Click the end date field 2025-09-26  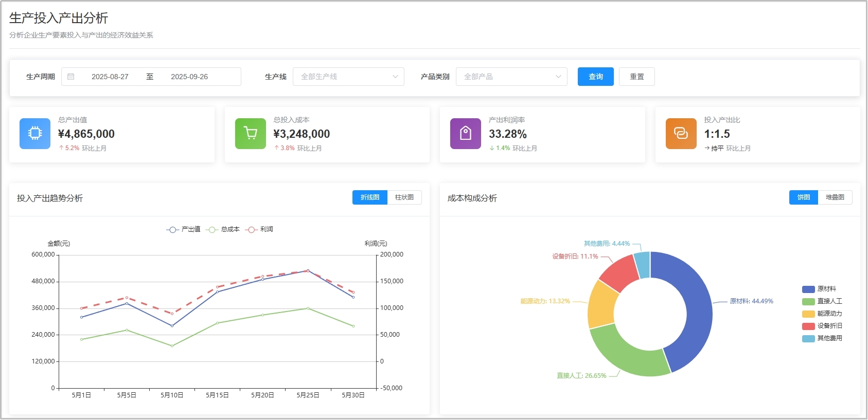click(x=189, y=77)
